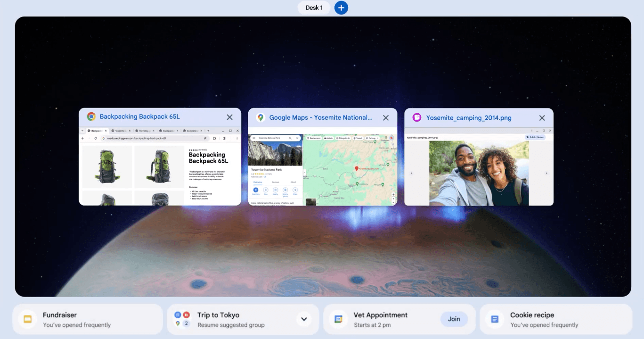Screen dimensions: 644x339
Task: Go to next image arrow in Gallery
Action: [546, 174]
